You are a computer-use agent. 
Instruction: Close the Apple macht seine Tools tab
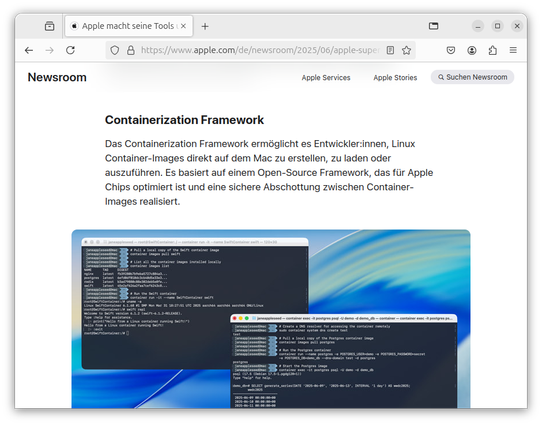(183, 26)
